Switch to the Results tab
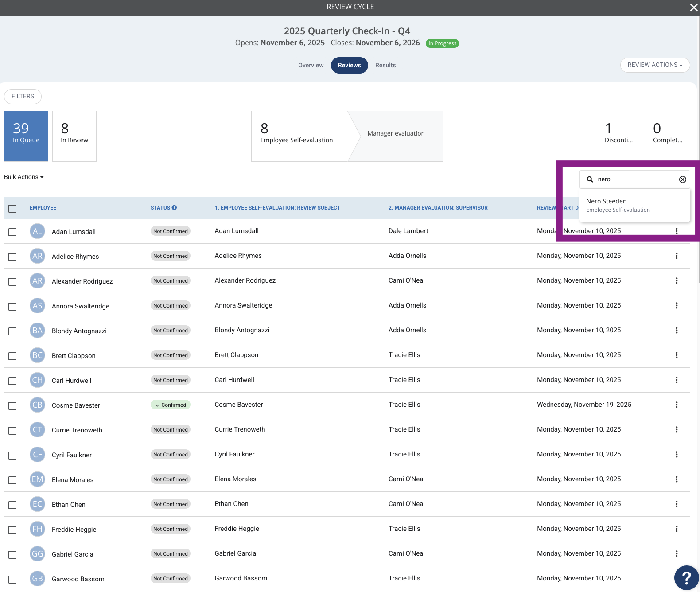The image size is (700, 592). coord(385,65)
